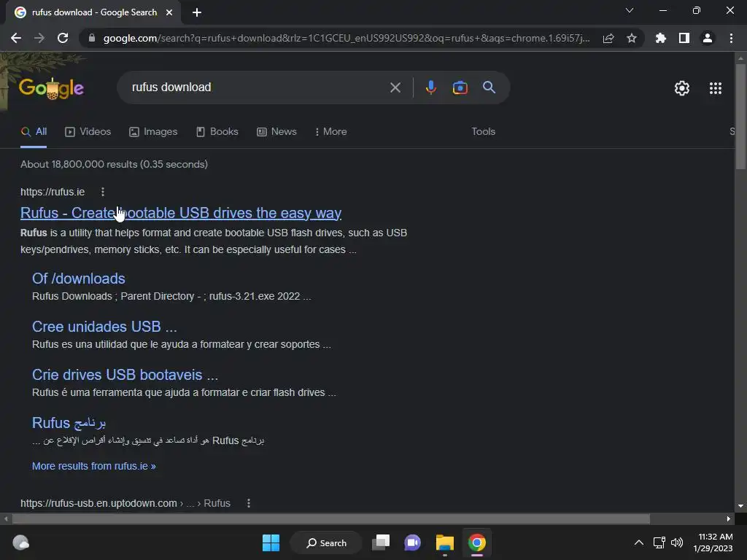View site info via lock icon
The height and width of the screenshot is (560, 747).
coord(92,38)
